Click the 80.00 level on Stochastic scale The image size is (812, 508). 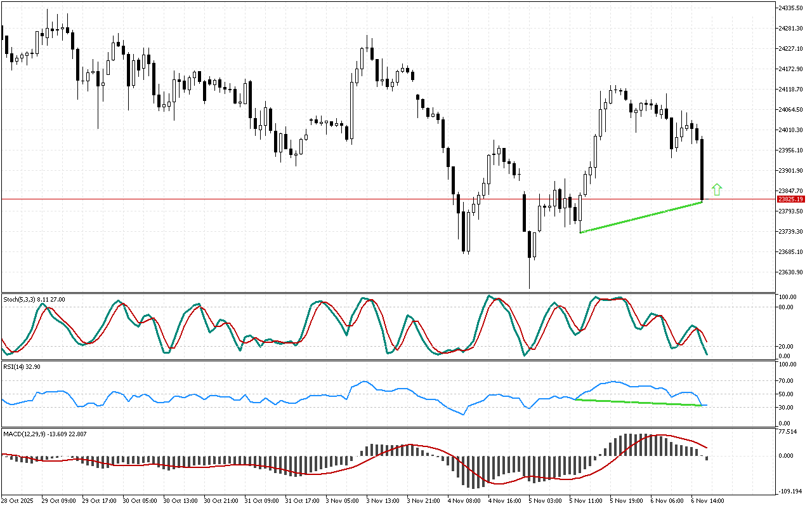tap(787, 307)
